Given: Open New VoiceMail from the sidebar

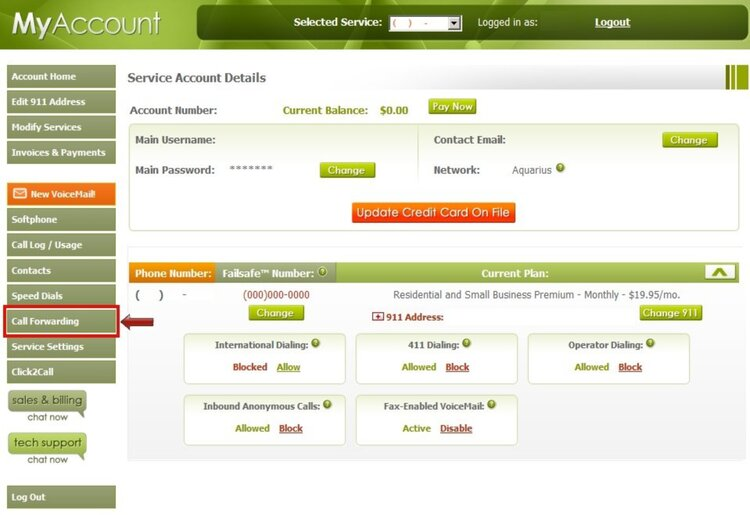Looking at the screenshot, I should tap(61, 194).
